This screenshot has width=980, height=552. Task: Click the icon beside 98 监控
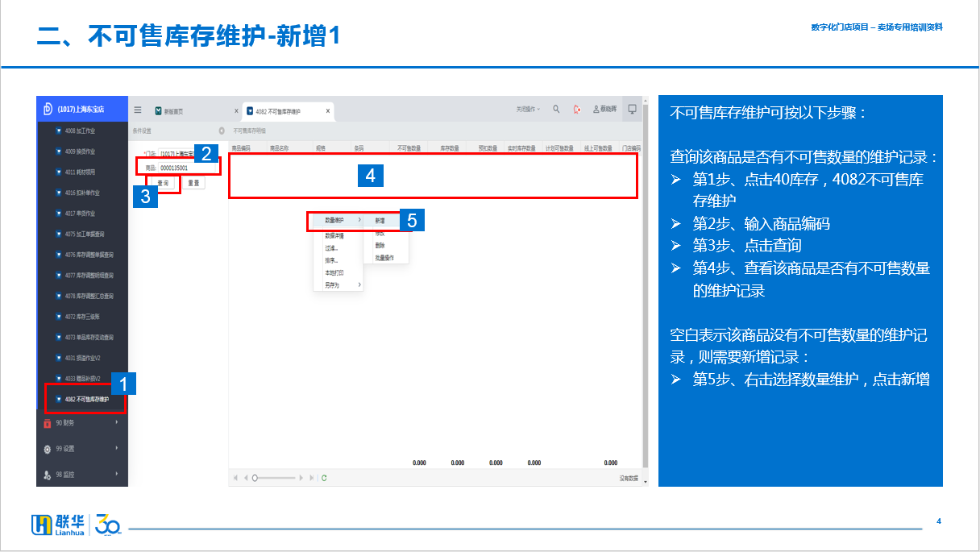tap(48, 475)
